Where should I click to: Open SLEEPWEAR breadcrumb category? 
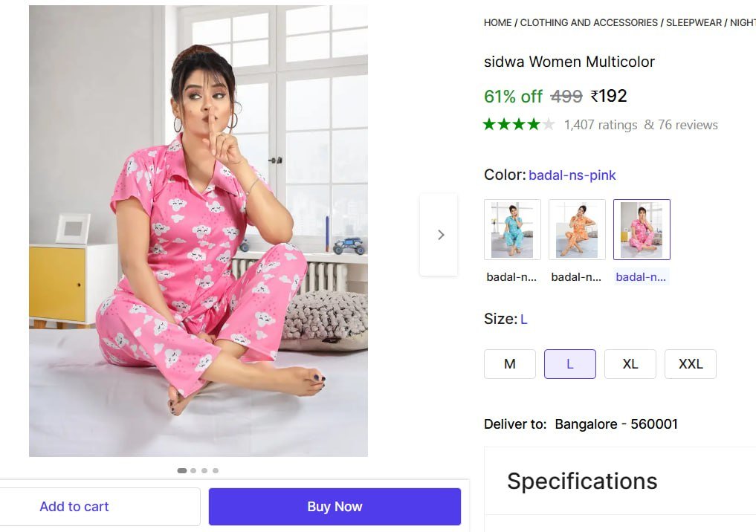(x=694, y=22)
